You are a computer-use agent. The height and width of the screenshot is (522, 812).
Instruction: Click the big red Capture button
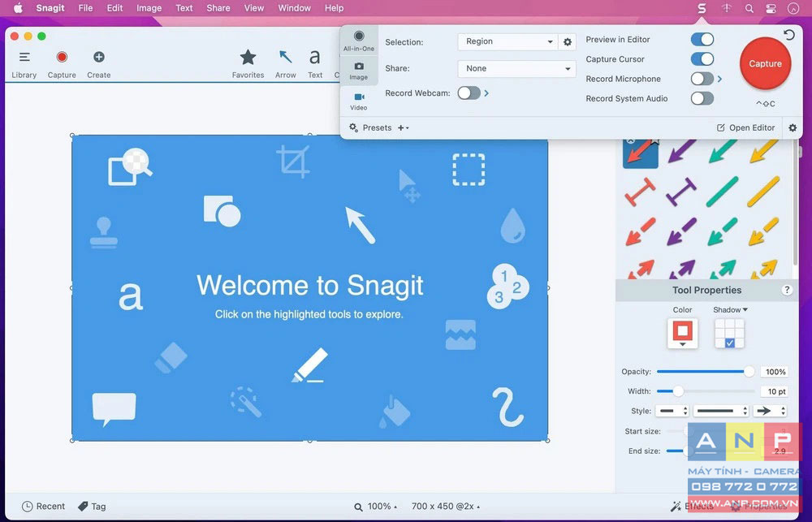click(766, 63)
